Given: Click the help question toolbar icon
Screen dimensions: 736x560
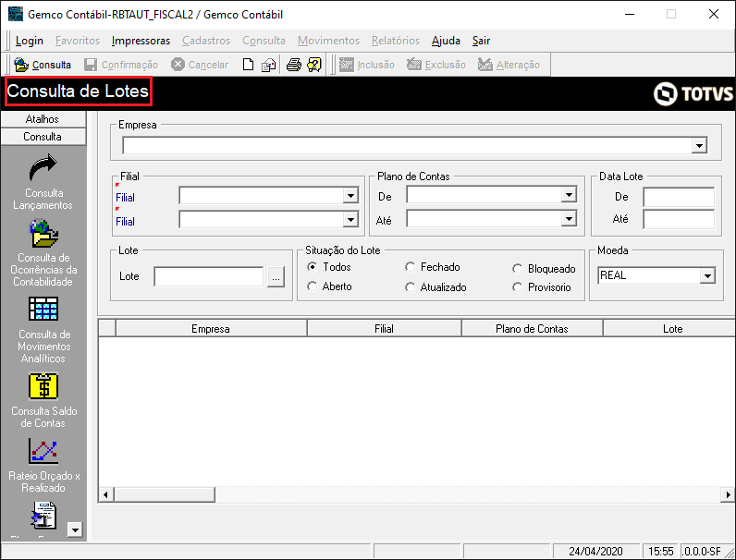Looking at the screenshot, I should point(314,65).
